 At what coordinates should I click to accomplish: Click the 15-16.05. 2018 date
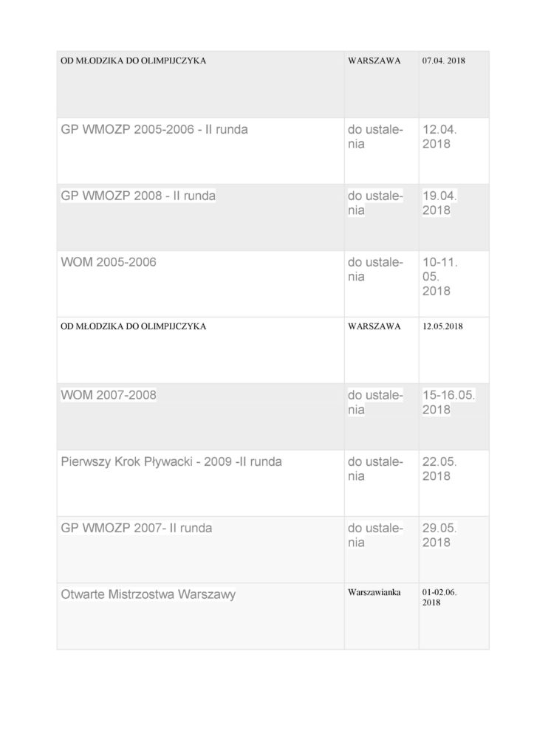(x=449, y=402)
